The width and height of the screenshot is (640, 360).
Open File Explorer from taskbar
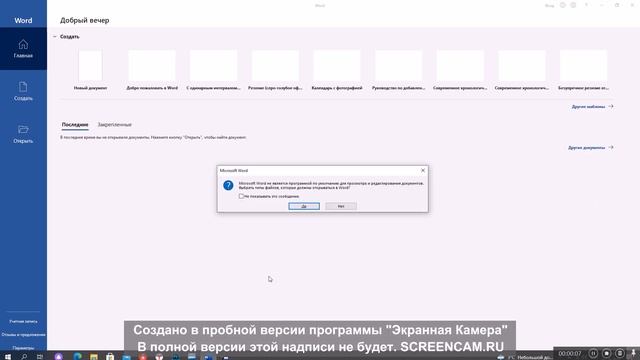tap(94, 357)
